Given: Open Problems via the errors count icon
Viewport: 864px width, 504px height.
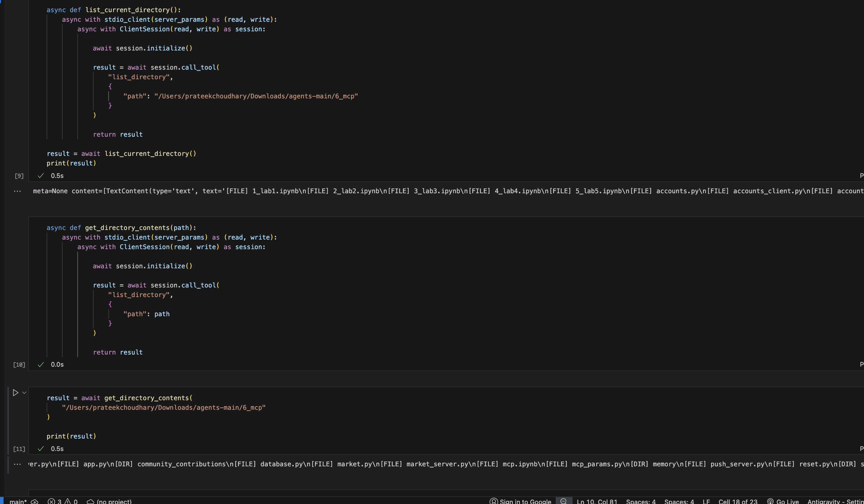Looking at the screenshot, I should [x=55, y=501].
